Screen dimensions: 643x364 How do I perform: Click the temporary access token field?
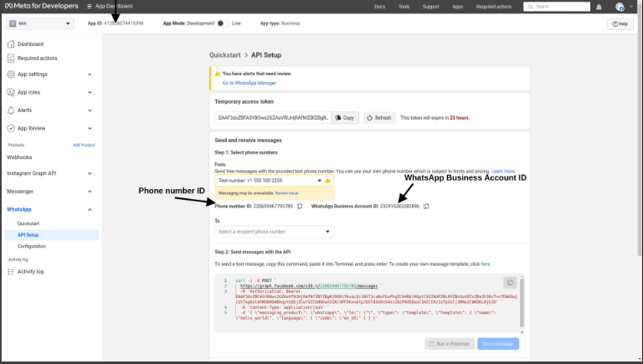(x=273, y=118)
